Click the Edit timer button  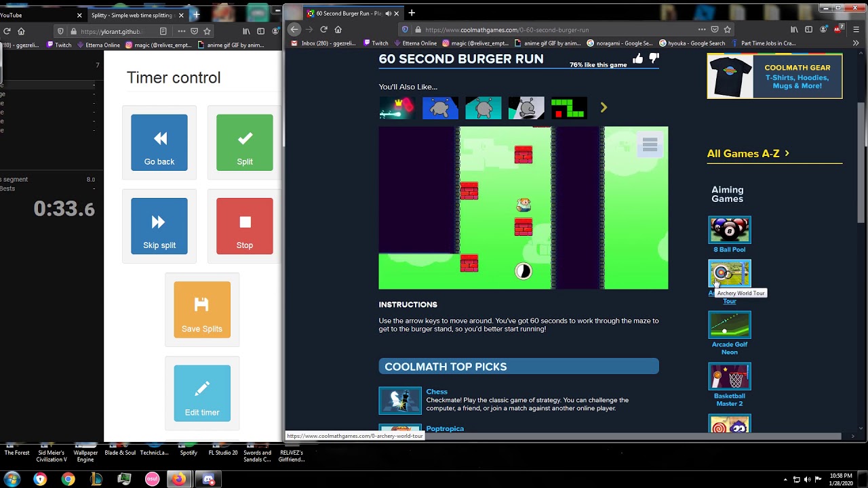point(202,393)
